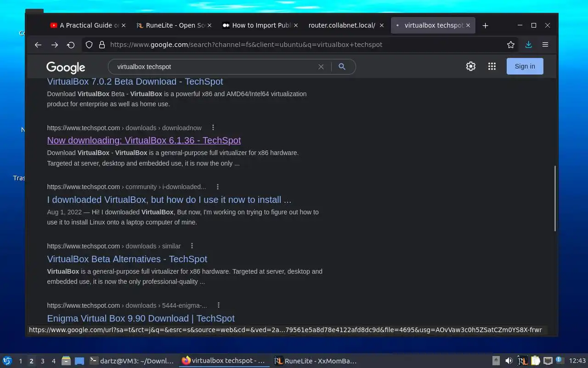Click the downloads › downloadnow breadcrumb URL
The image size is (588, 368).
pyautogui.click(x=124, y=127)
